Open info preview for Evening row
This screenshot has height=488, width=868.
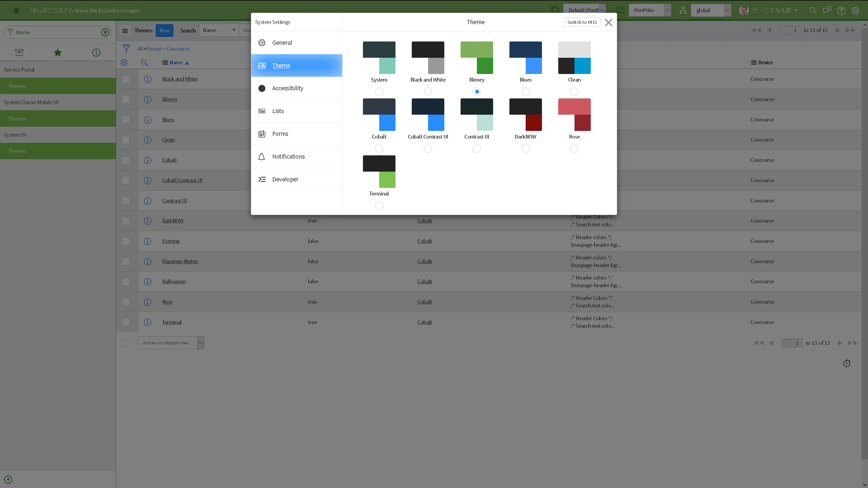148,241
